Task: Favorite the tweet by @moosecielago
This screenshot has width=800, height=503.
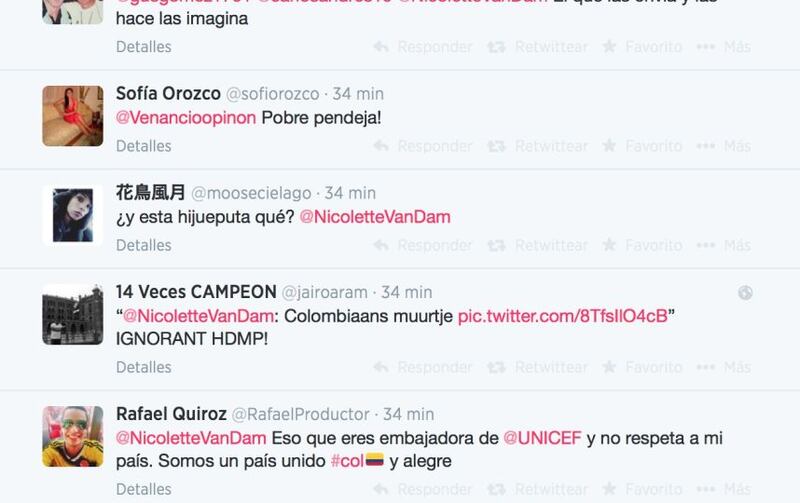Action: [x=642, y=245]
